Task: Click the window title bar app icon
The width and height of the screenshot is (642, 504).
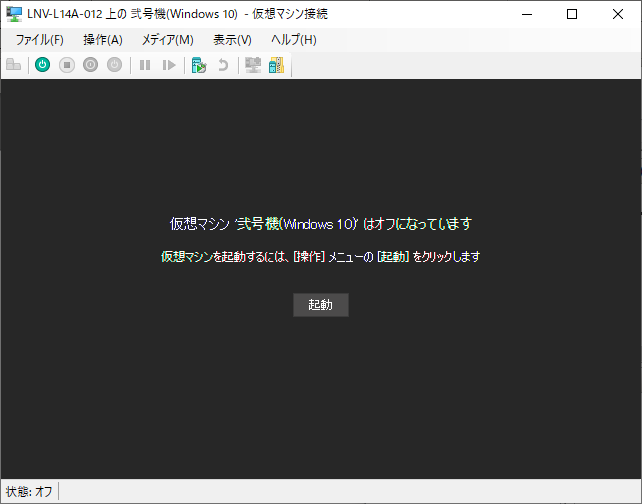Action: [14, 14]
